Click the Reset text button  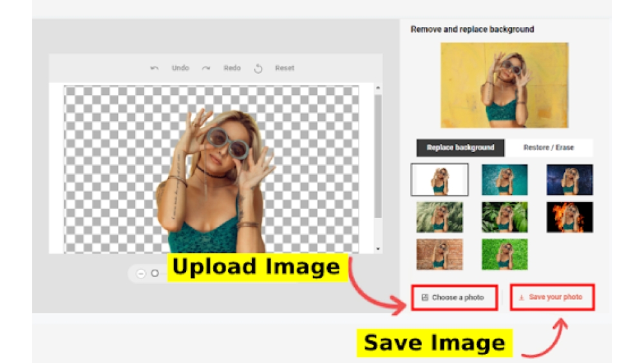285,68
